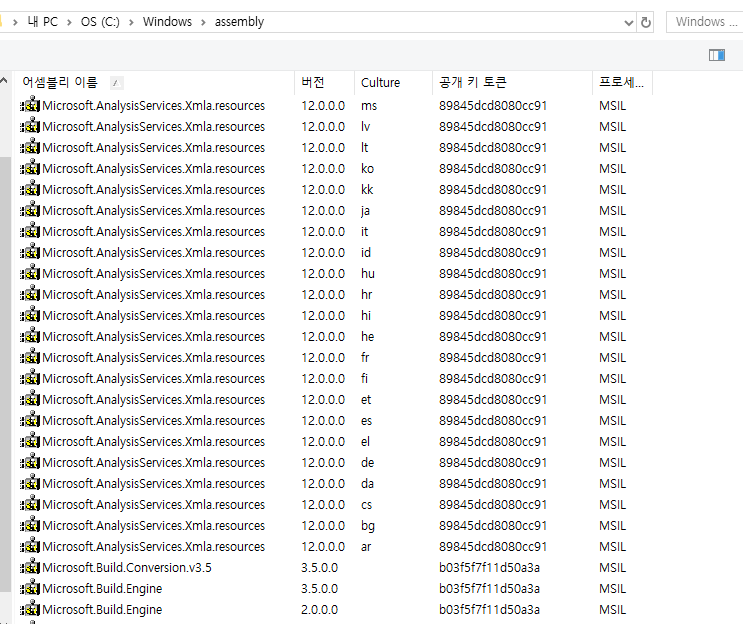Click MSIL in the Microsoft.Build.Engine 2.0.0.0 row
The image size is (743, 624).
[612, 609]
